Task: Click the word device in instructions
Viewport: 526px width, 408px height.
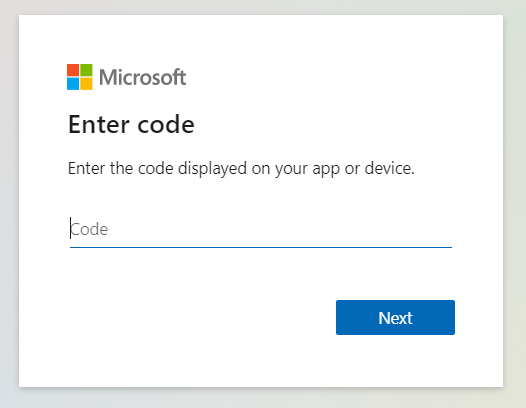Action: coord(389,168)
